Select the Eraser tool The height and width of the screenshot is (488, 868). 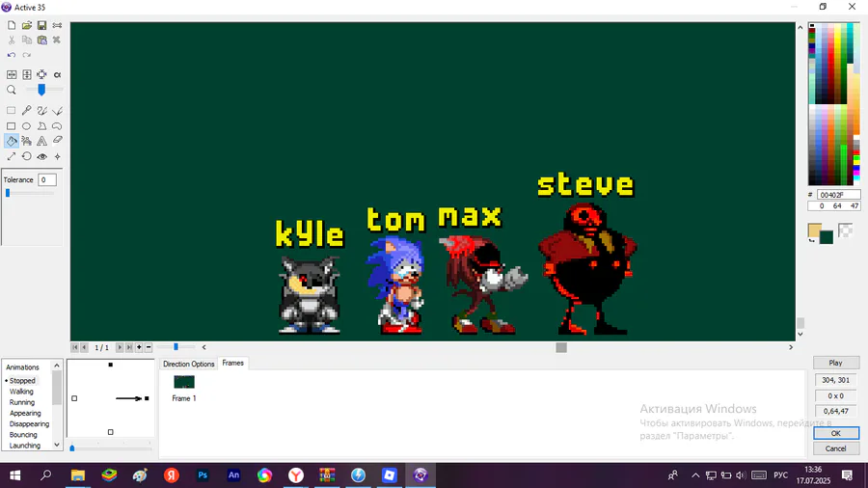point(57,141)
